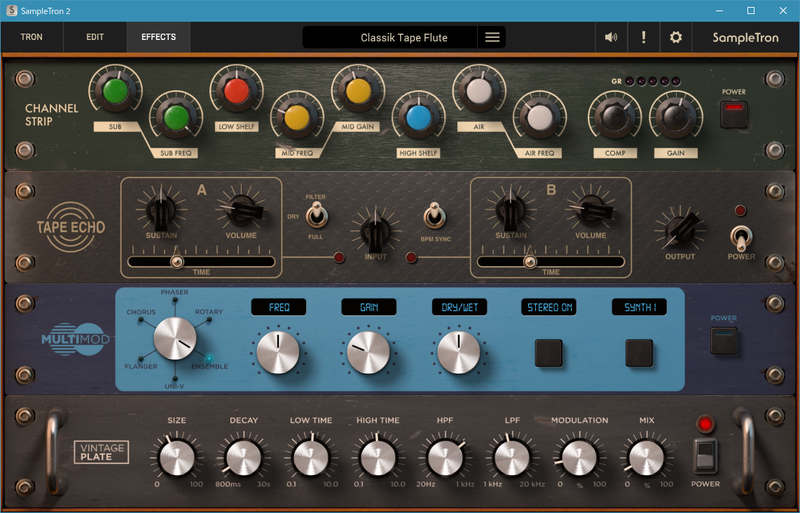Click the Vintage Plate SIZE knob
This screenshot has width=800, height=513.
tap(177, 458)
